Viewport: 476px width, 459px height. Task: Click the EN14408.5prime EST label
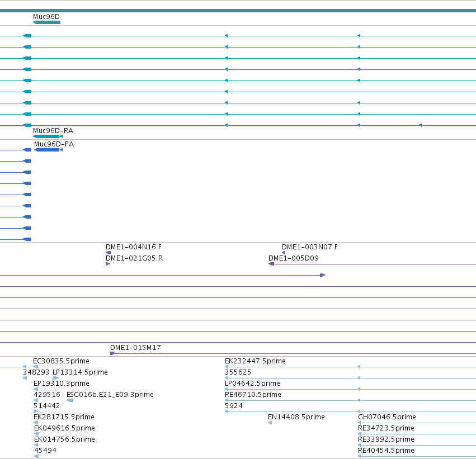[296, 417]
